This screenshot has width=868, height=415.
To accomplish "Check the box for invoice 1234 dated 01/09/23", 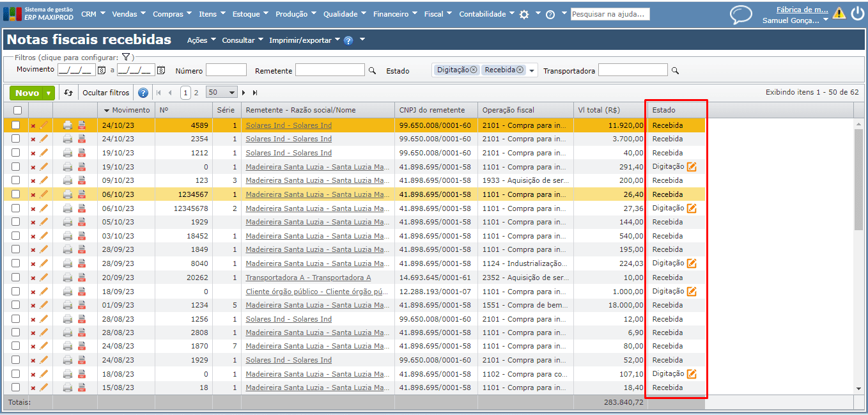I will 16,305.
